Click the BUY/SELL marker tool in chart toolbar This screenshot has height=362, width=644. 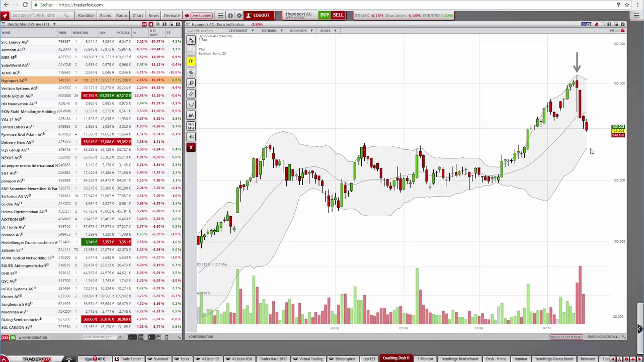[x=191, y=126]
